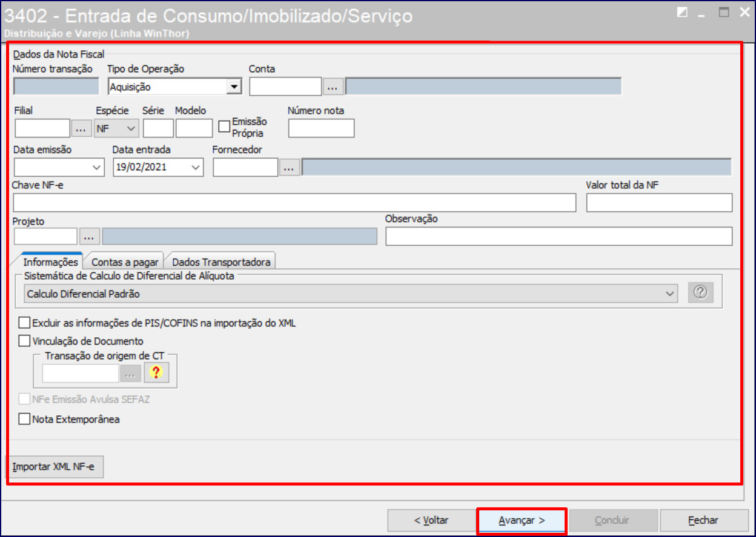Focus the Número nota field

[x=321, y=128]
